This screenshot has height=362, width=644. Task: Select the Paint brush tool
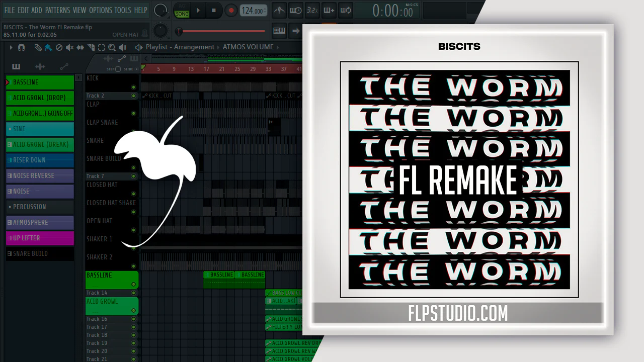click(48, 47)
